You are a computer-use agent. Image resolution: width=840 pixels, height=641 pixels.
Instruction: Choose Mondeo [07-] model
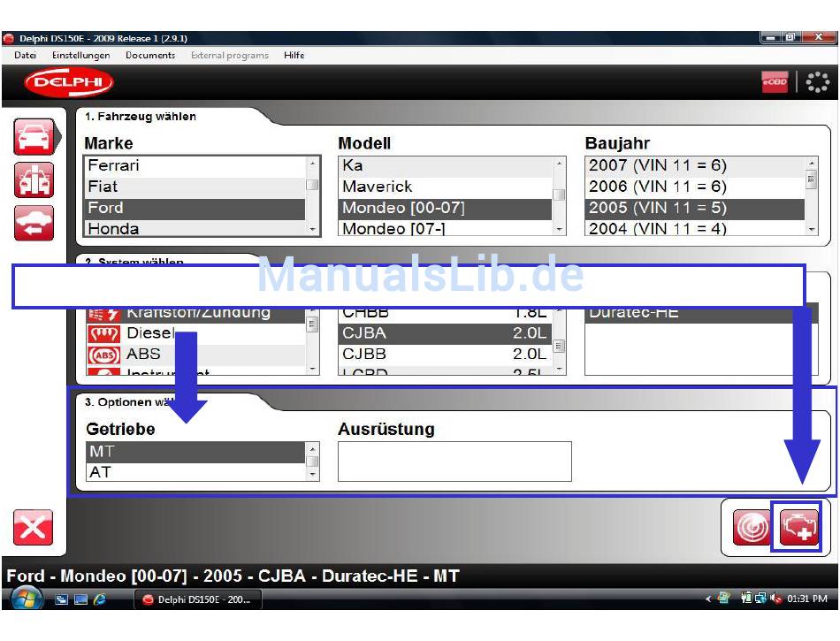pos(445,228)
